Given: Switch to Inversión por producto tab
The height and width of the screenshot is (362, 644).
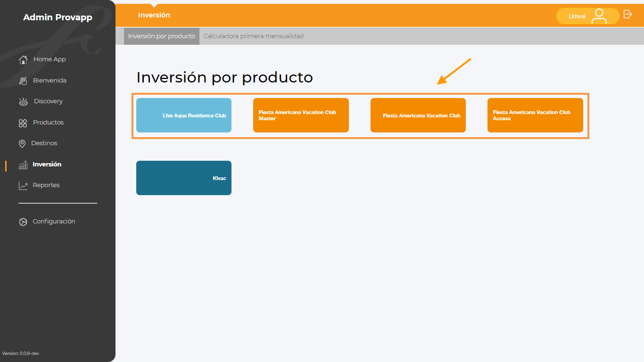Looking at the screenshot, I should tap(162, 36).
